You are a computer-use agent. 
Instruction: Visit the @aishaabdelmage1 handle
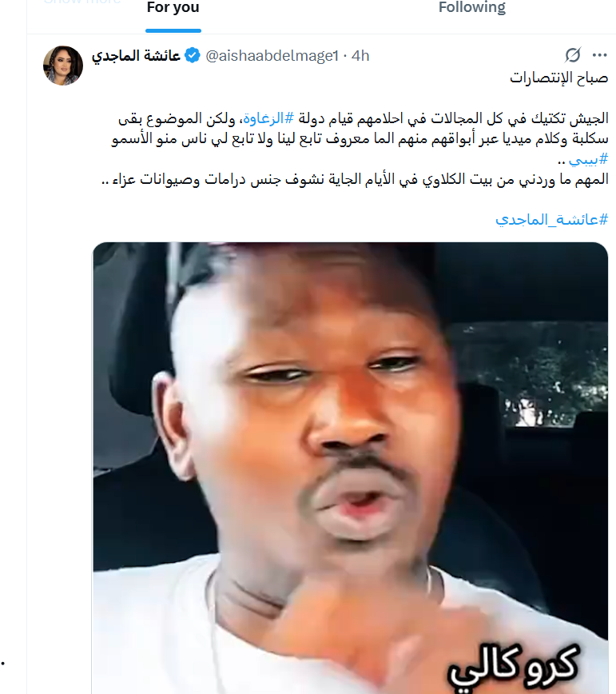[x=272, y=56]
